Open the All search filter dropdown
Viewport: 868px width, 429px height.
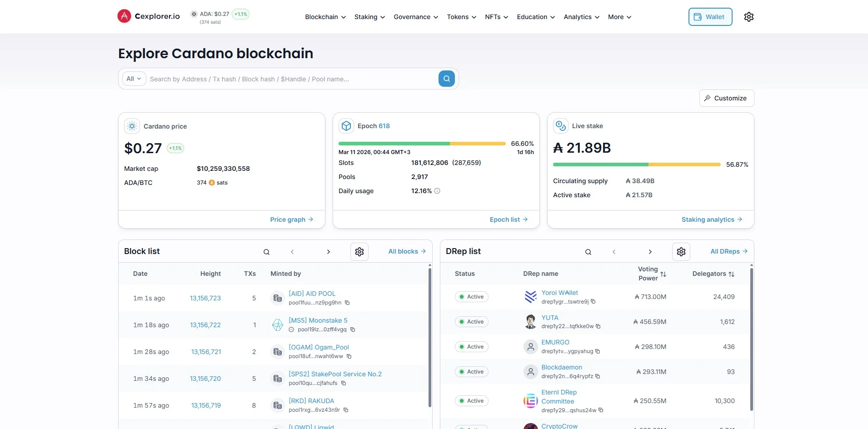coord(134,79)
